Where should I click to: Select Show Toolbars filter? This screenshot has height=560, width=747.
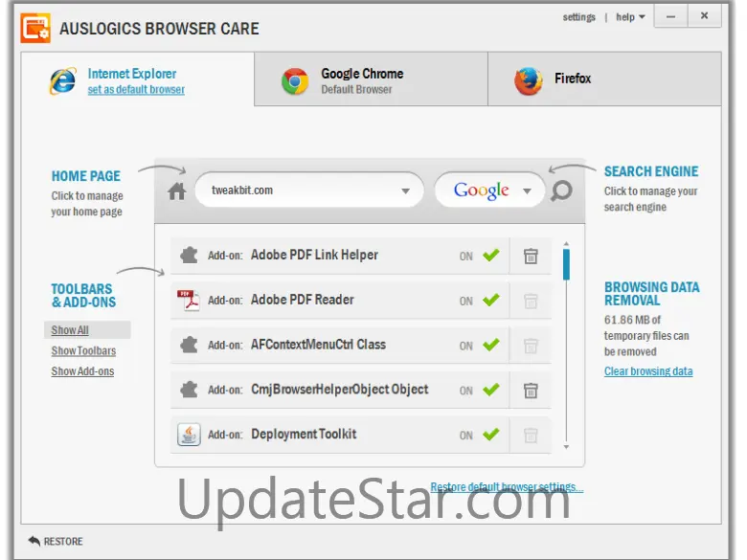pyautogui.click(x=84, y=351)
